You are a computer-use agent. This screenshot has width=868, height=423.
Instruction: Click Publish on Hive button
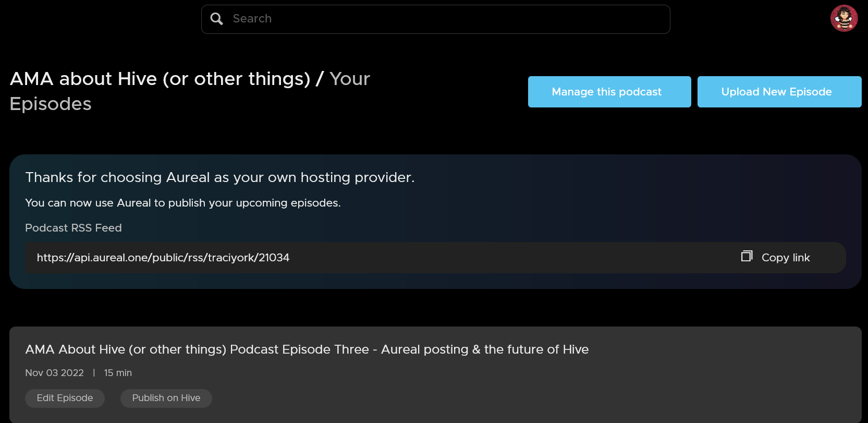coord(166,398)
